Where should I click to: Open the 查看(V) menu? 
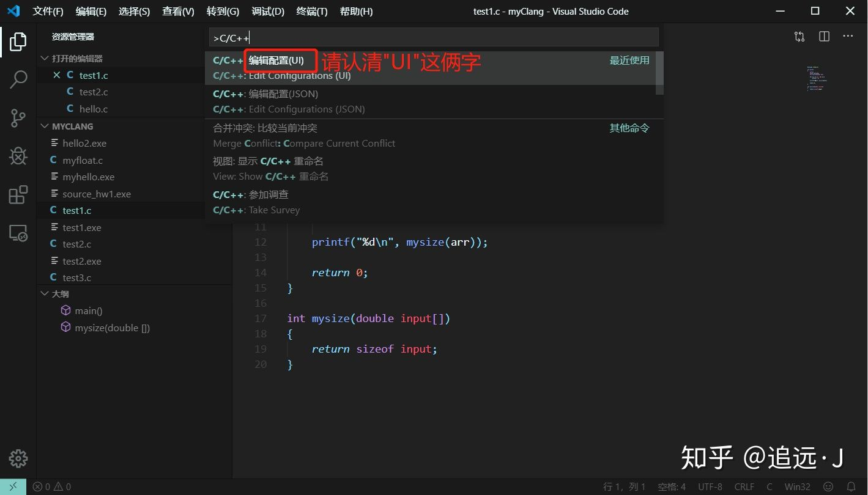click(x=178, y=12)
